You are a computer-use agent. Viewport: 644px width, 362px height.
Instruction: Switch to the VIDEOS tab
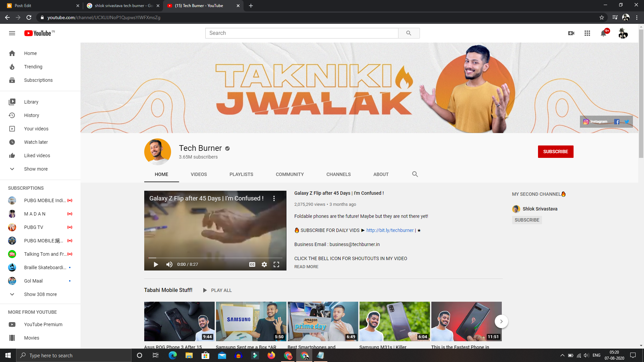click(x=199, y=174)
